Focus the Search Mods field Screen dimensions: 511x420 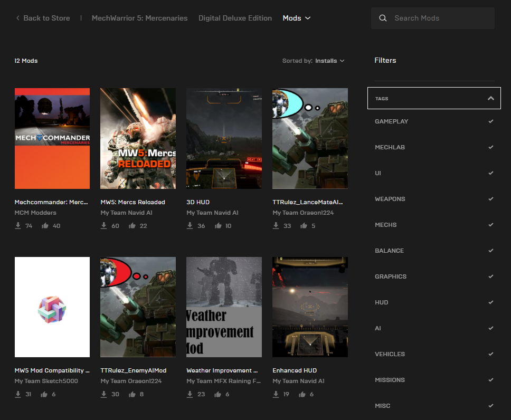tap(433, 18)
